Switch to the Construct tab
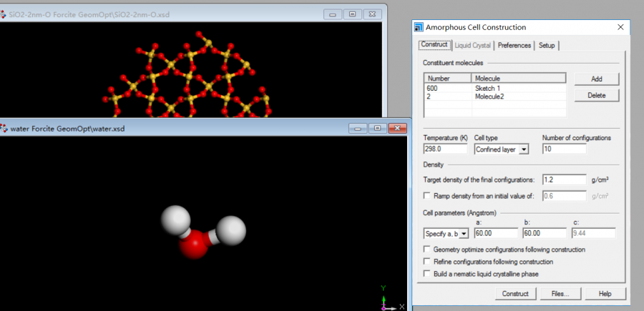Image resolution: width=644 pixels, height=311 pixels. click(x=434, y=45)
